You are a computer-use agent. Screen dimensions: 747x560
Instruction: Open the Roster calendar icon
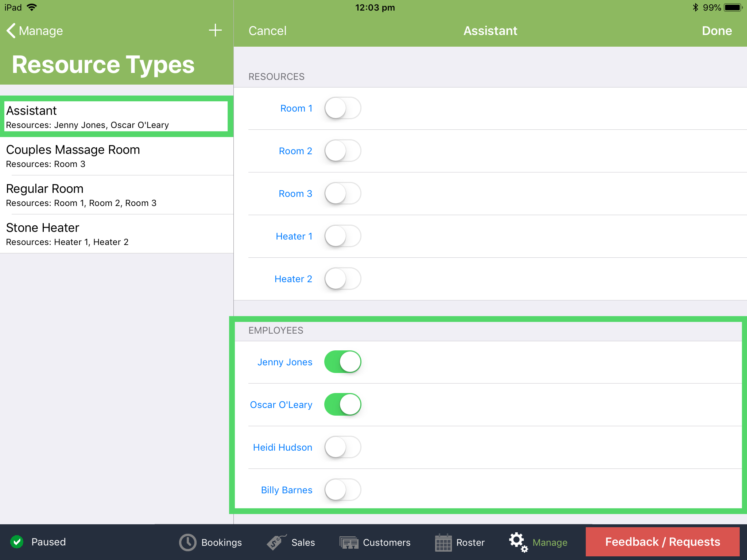point(444,542)
